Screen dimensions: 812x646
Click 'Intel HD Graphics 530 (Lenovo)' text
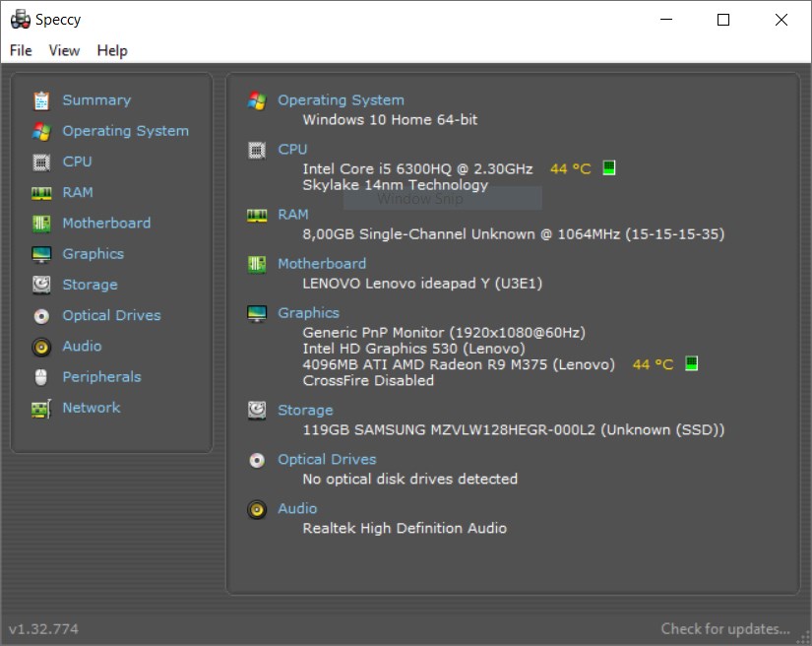413,349
